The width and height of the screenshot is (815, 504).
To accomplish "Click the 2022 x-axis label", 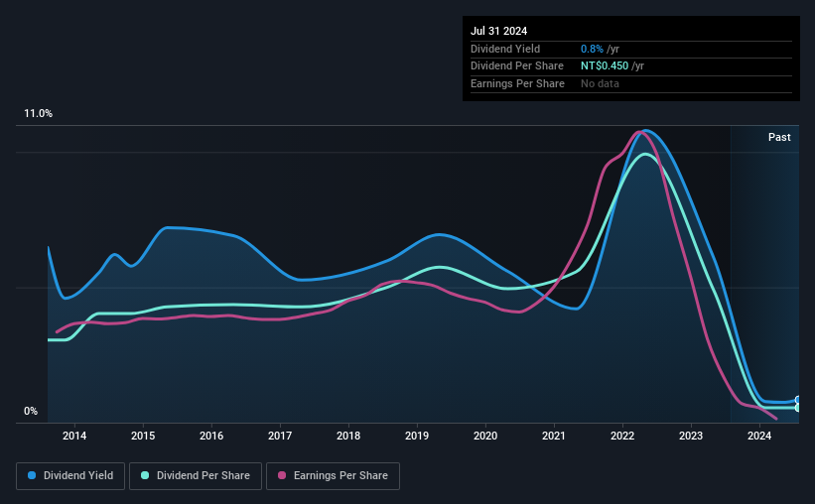I will [622, 436].
